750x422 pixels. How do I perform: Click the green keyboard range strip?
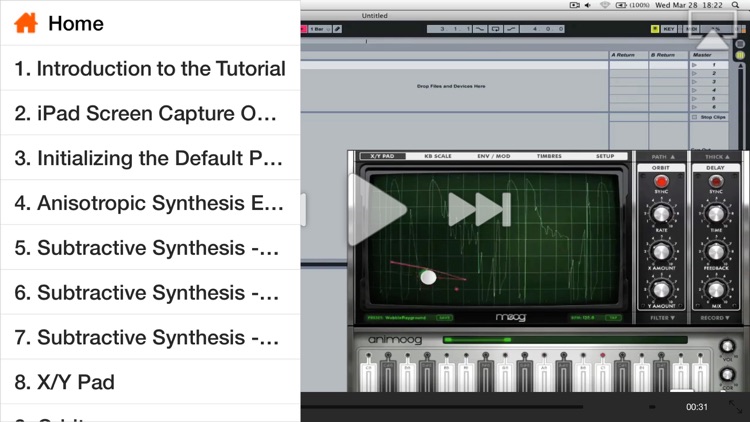coord(564,340)
